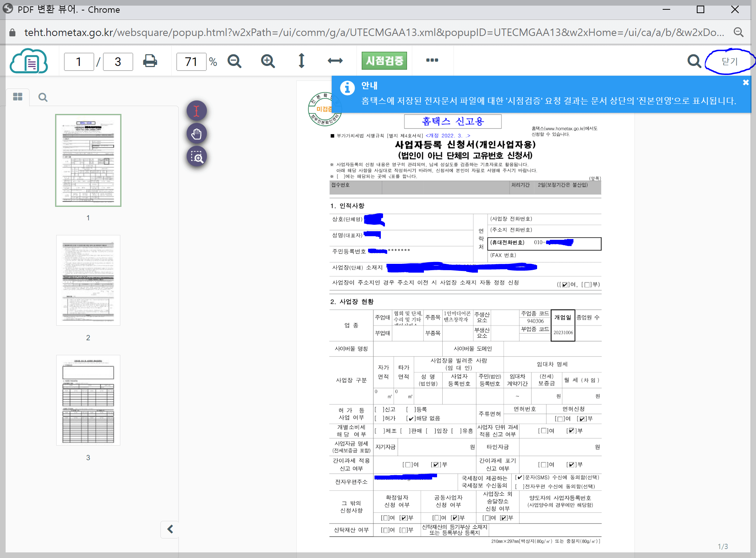
Task: Collapse the thumbnail sidebar with left chevron
Action: 170,529
